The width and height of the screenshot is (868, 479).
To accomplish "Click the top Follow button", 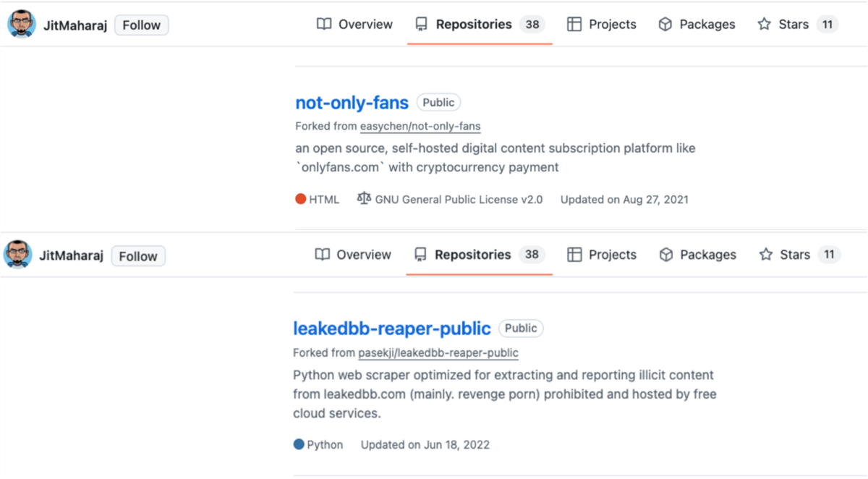I will coord(142,25).
